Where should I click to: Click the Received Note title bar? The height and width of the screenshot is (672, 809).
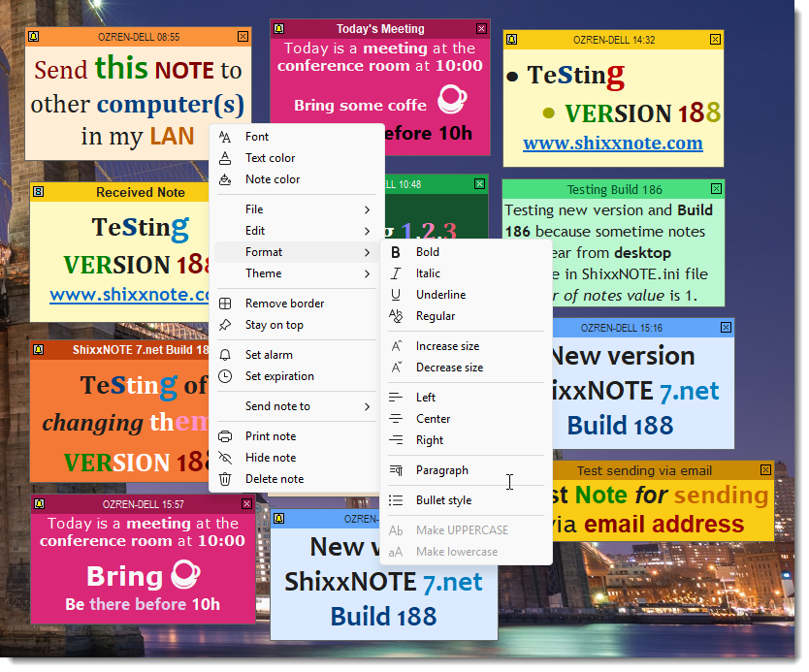click(x=119, y=192)
